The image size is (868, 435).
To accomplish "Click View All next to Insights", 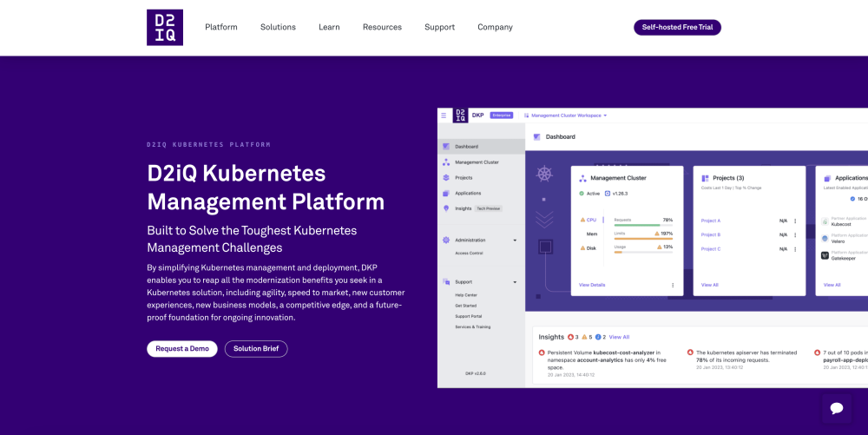I will [619, 337].
